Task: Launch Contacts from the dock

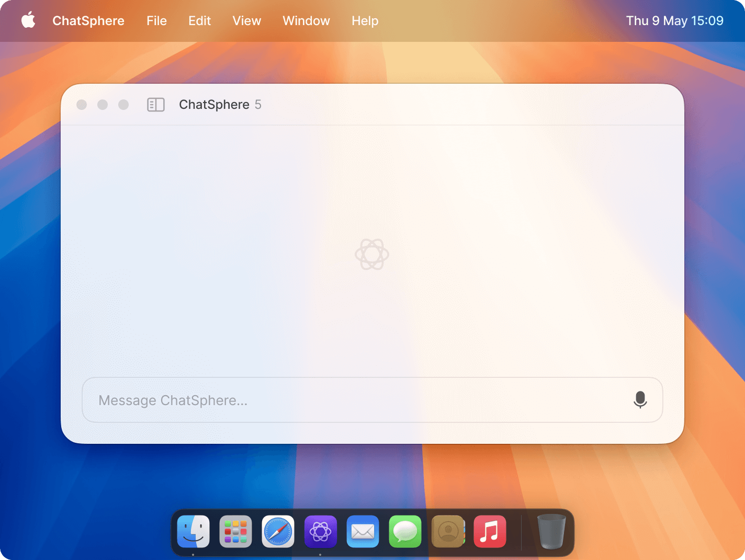Action: (448, 532)
